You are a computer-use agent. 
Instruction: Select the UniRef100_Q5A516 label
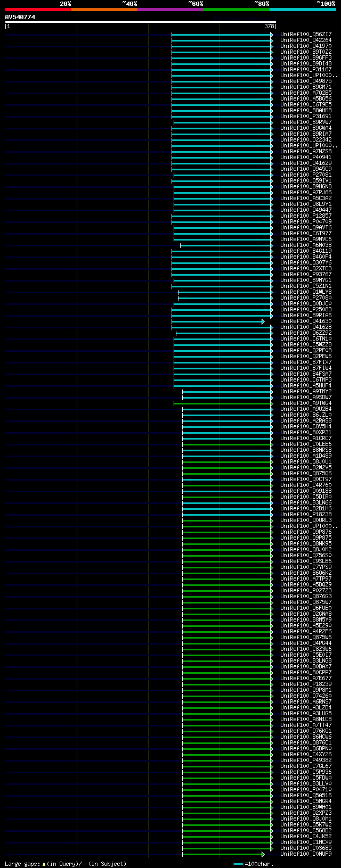coord(306,795)
